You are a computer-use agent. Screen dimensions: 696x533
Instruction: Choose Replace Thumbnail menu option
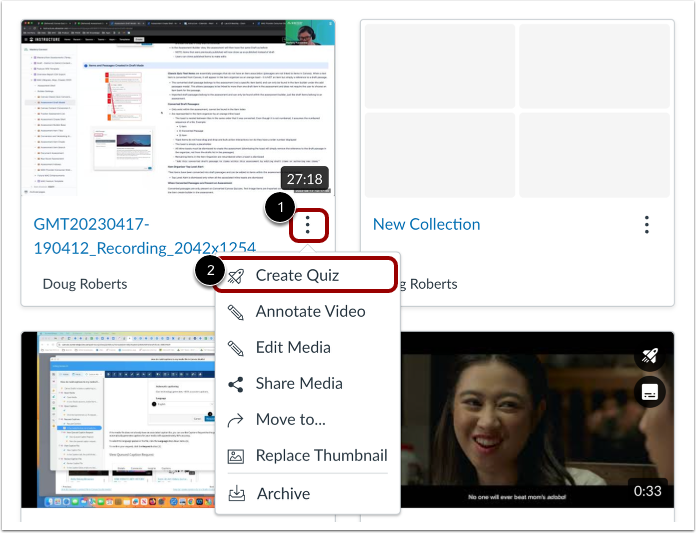coord(308,455)
